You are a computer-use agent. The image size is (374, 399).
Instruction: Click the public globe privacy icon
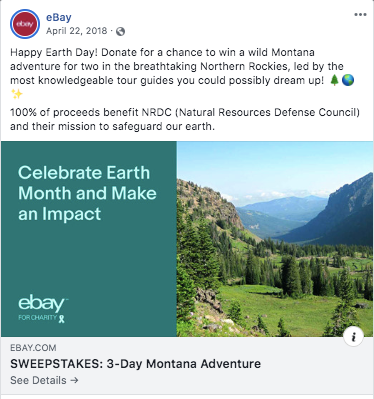120,31
